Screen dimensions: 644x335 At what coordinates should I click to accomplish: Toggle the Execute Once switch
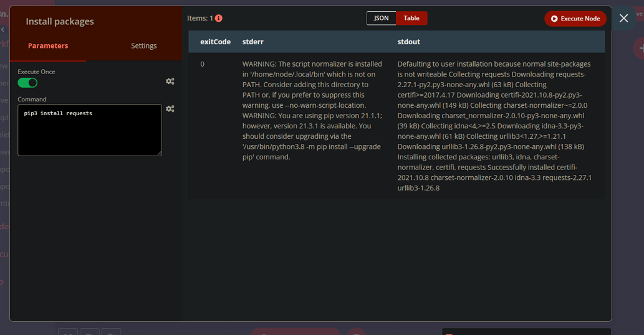point(27,83)
